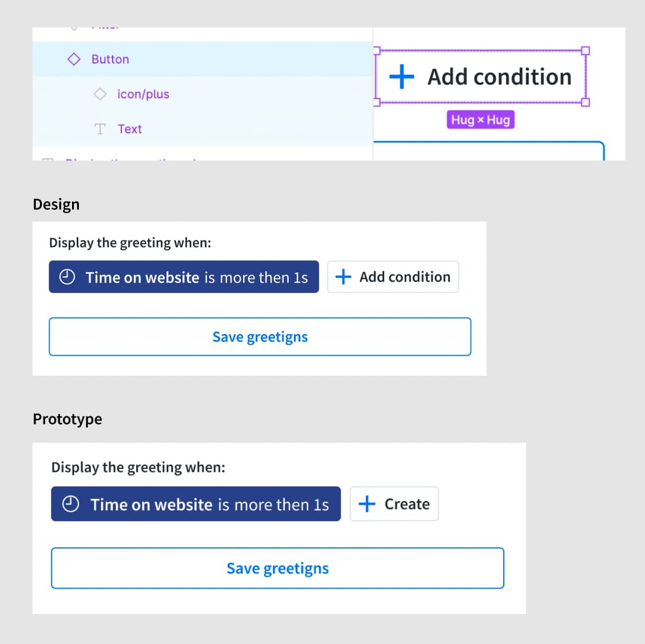Click Save greetigns button in Prototype frame

[278, 569]
